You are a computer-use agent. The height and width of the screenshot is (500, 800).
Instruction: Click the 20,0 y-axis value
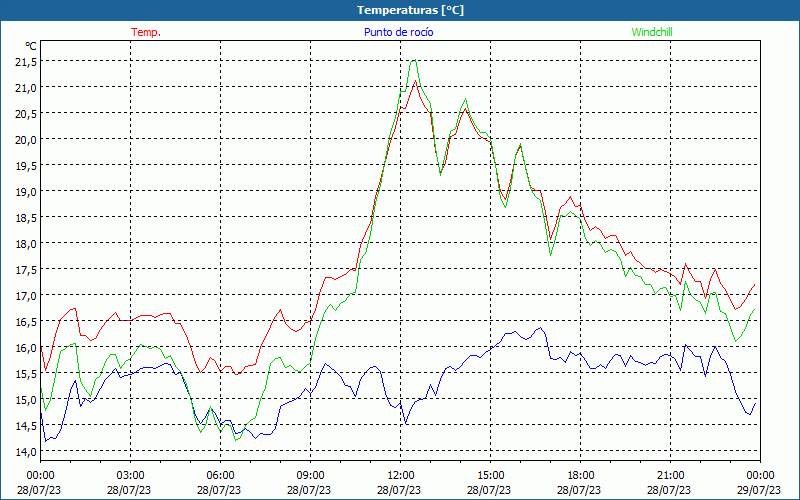click(x=26, y=140)
